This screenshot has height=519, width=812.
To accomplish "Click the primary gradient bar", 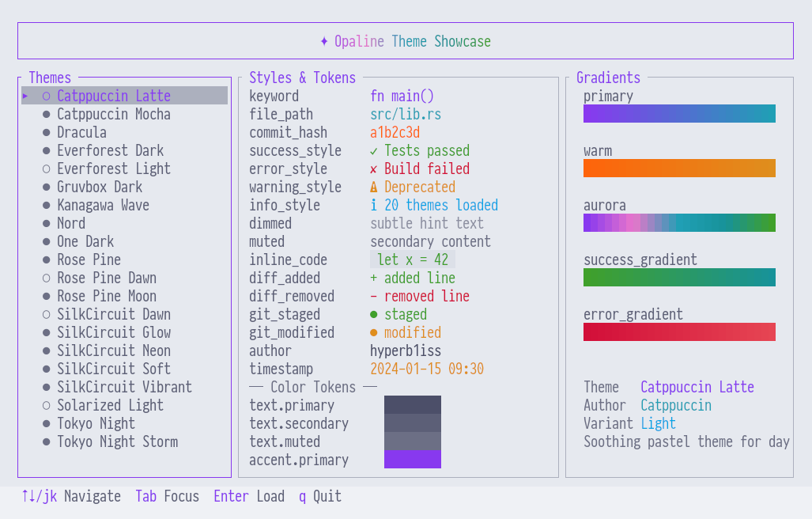I will point(679,113).
